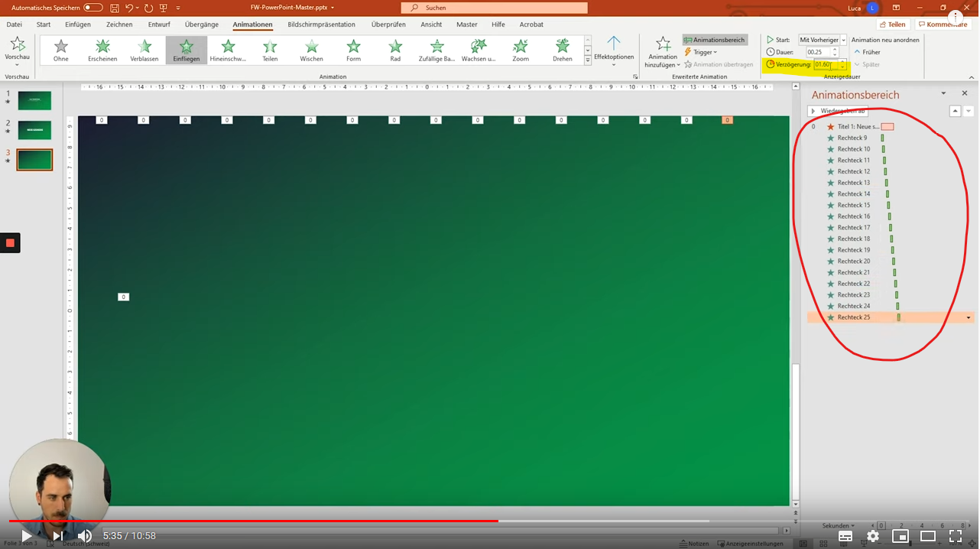Open YouTube player settings gear
This screenshot has height=549, width=980.
(x=873, y=536)
